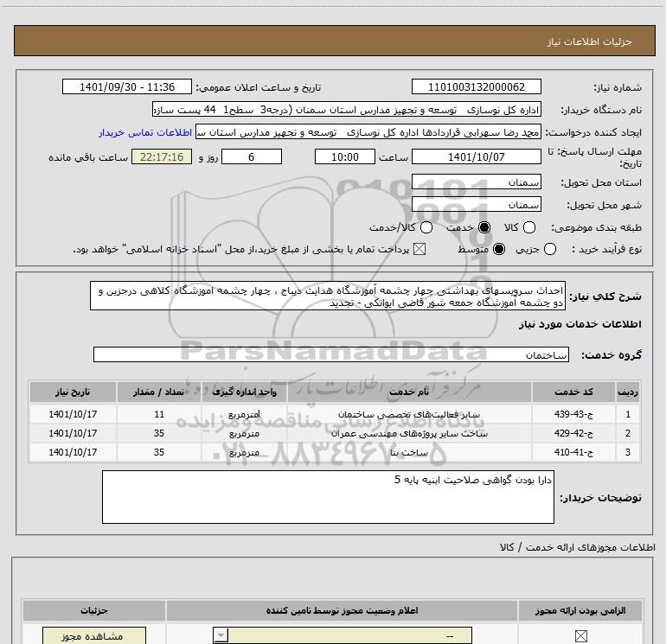Click the days remaining field showing 6
Viewport: 666px width, 644px height.
tap(252, 156)
